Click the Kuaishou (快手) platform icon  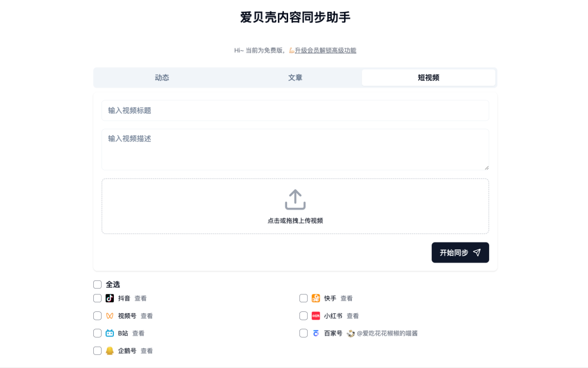(x=315, y=298)
